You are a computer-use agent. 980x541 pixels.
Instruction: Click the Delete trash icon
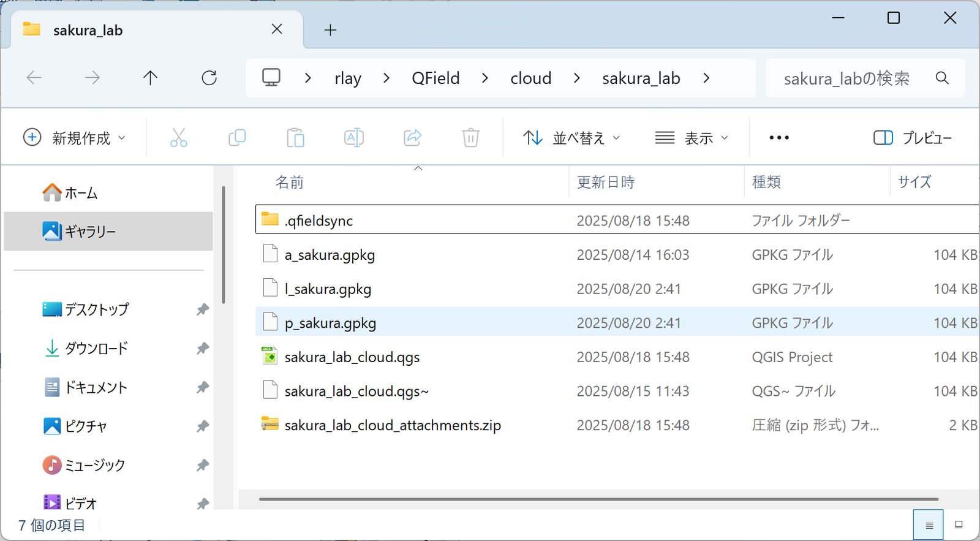(x=470, y=138)
